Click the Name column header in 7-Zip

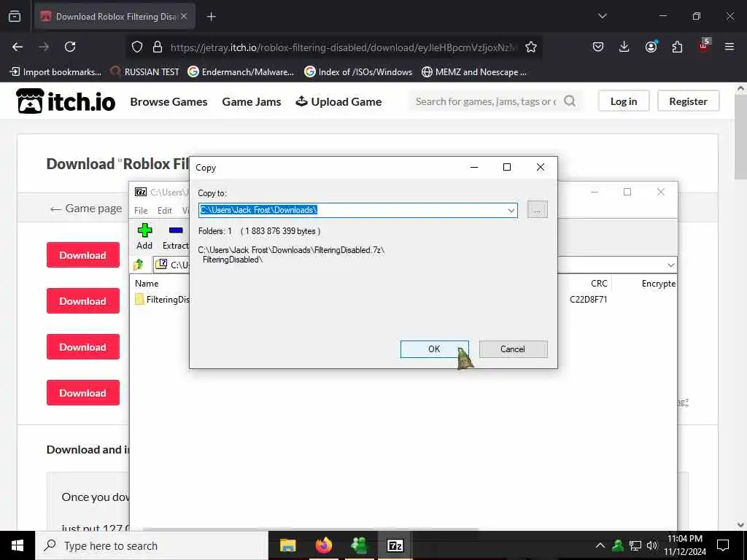(x=146, y=284)
